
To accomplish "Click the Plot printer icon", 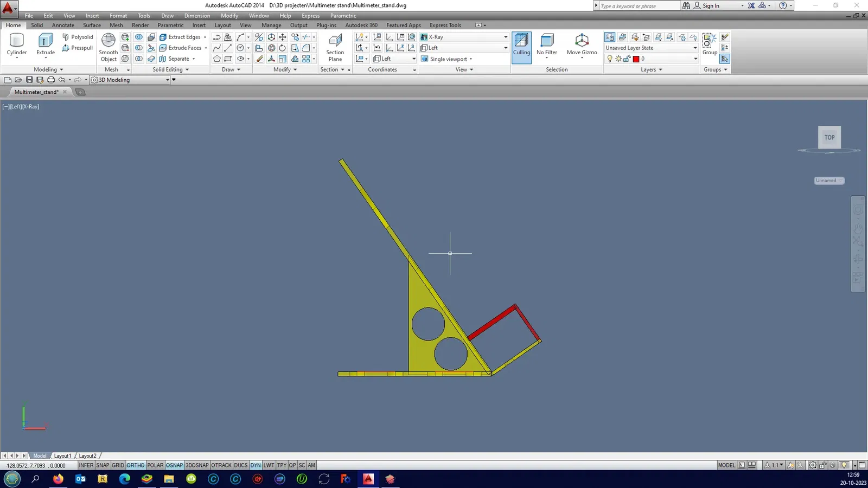I will [50, 80].
